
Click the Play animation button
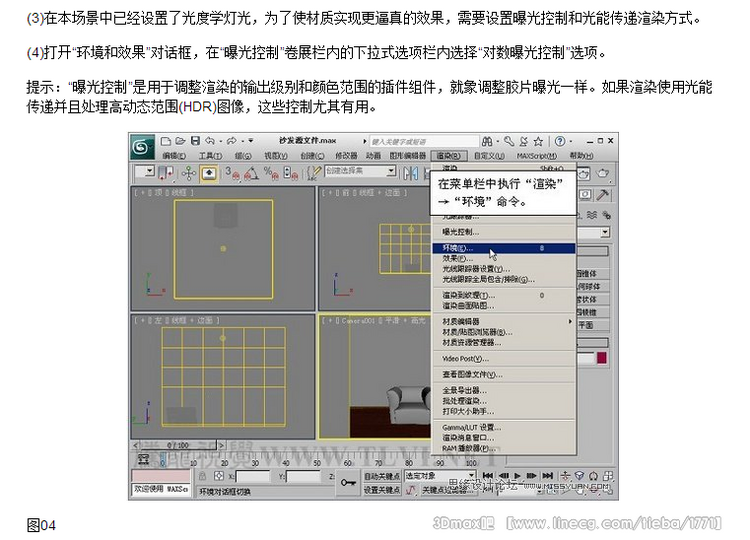(517, 476)
